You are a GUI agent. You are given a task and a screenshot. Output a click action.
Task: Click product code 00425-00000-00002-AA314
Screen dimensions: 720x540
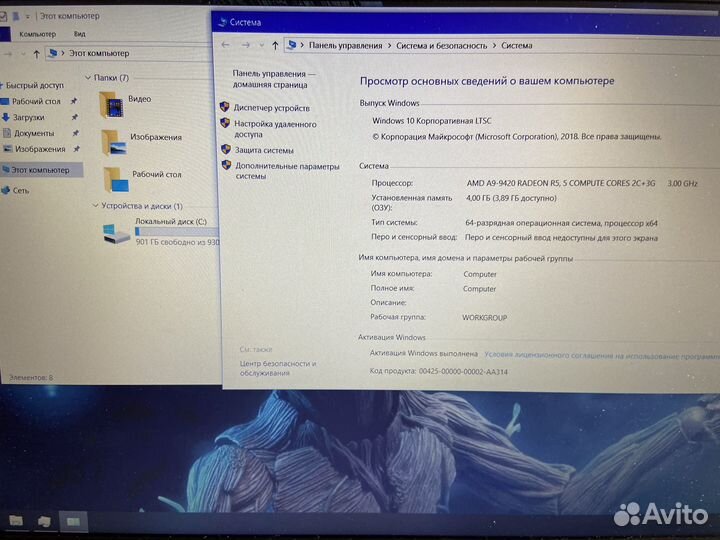point(463,371)
